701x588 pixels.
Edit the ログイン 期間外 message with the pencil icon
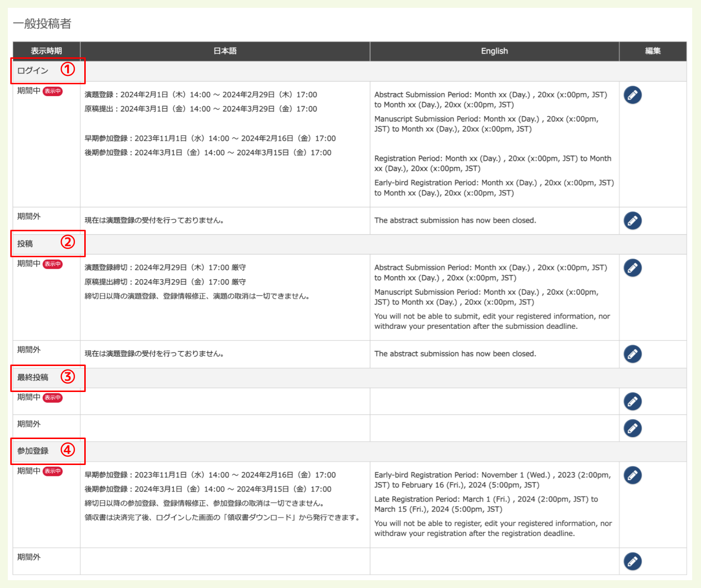(x=632, y=220)
